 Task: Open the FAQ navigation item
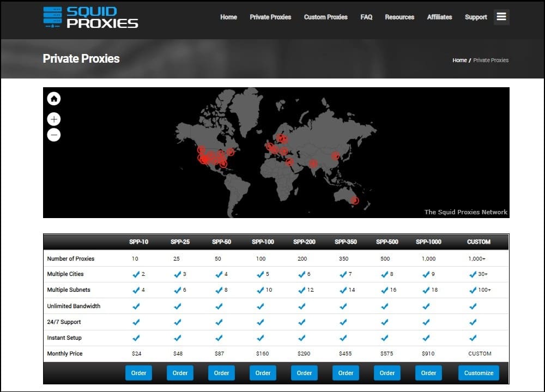pyautogui.click(x=366, y=17)
